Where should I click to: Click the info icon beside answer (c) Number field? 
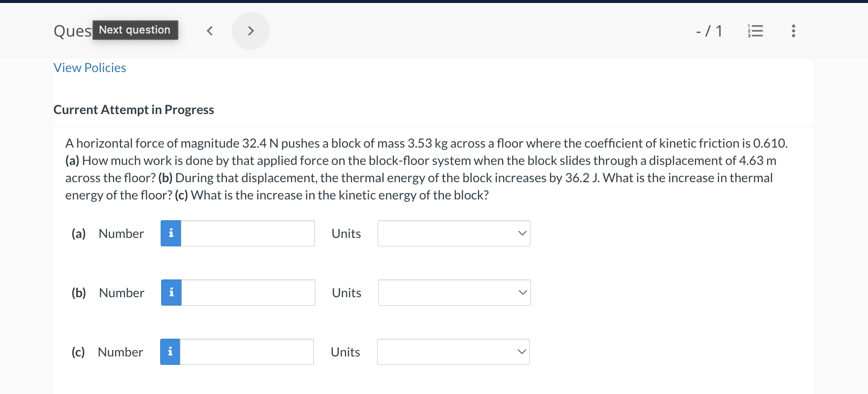[170, 352]
